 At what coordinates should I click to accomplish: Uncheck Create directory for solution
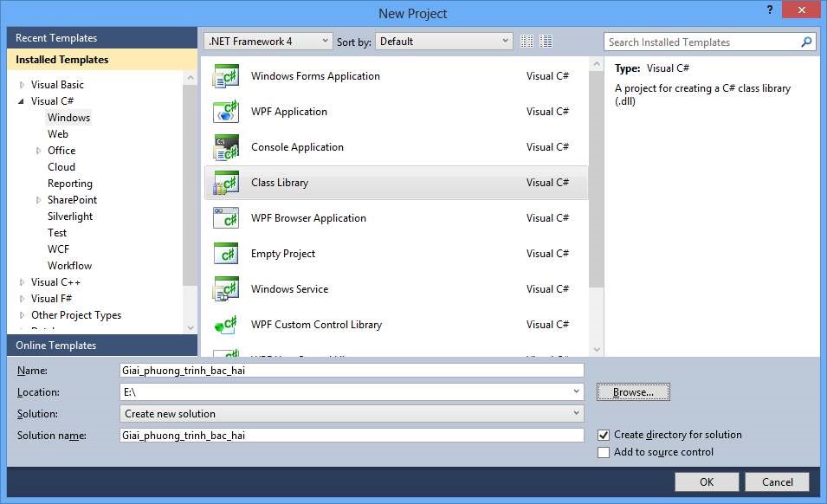[x=604, y=435]
